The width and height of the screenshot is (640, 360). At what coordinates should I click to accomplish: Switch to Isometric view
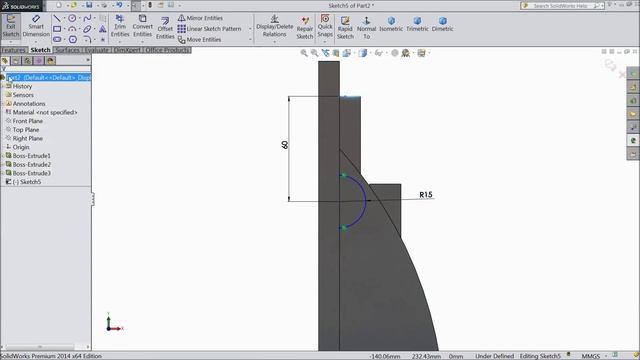(391, 24)
